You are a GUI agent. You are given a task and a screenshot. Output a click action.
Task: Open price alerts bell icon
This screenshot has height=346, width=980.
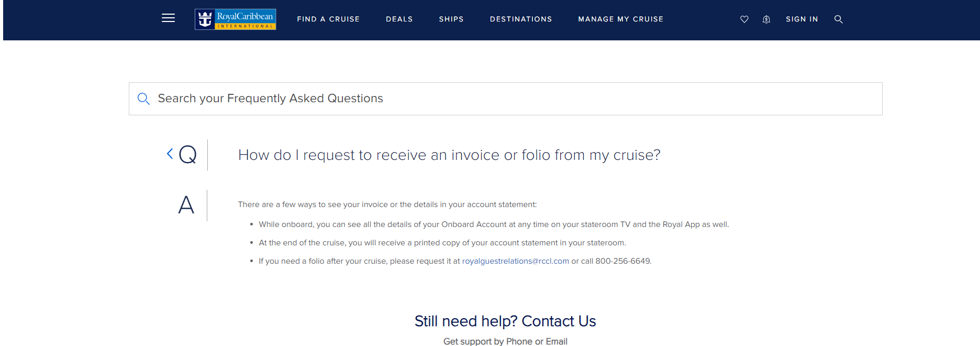(x=766, y=19)
